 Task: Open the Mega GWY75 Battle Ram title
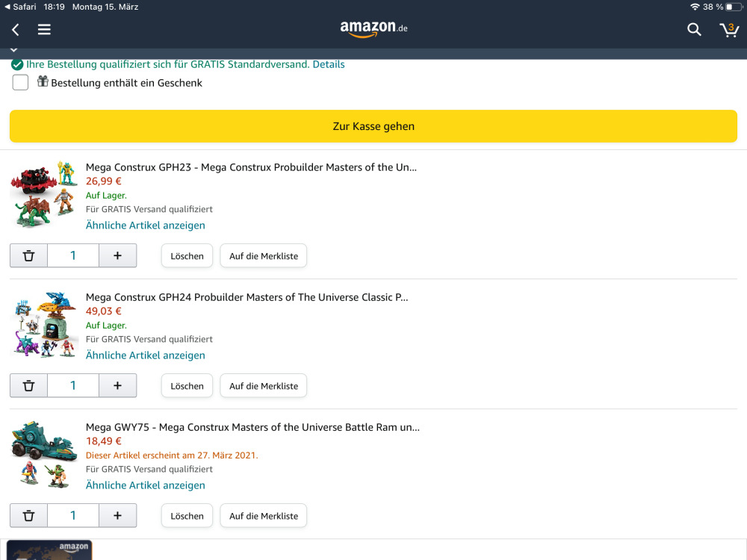pyautogui.click(x=252, y=427)
